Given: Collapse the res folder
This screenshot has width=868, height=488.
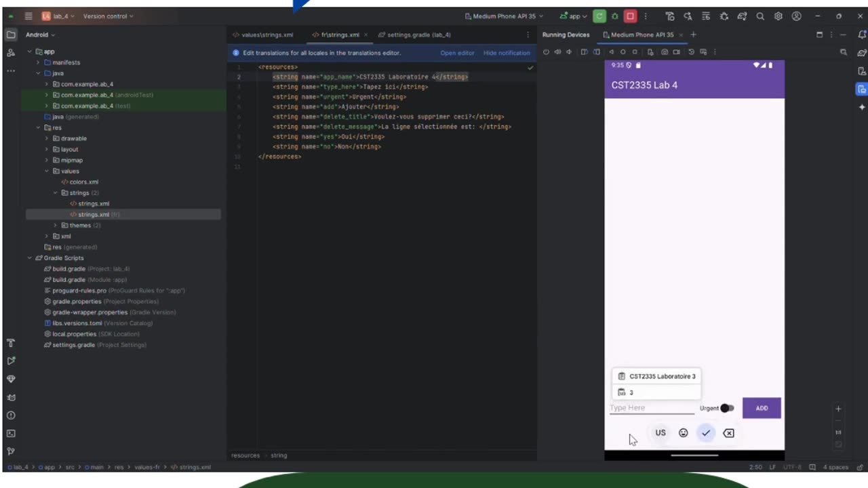Looking at the screenshot, I should click(39, 127).
